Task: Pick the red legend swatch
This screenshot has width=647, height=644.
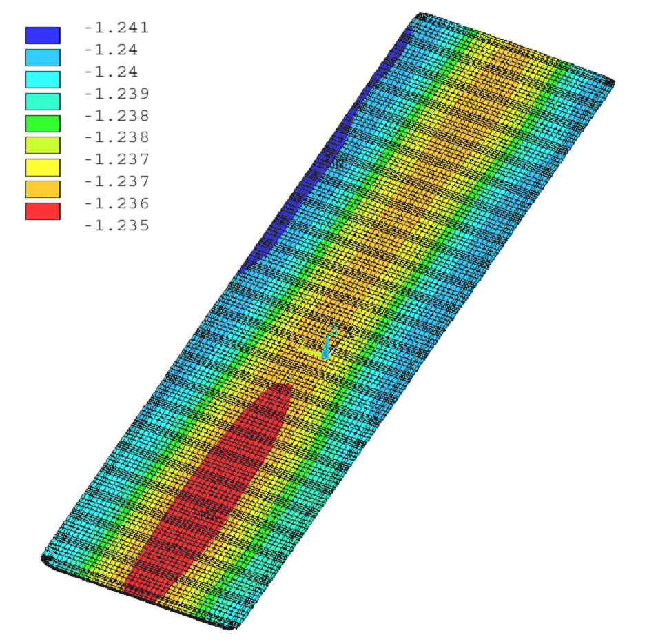Action: pyautogui.click(x=43, y=211)
